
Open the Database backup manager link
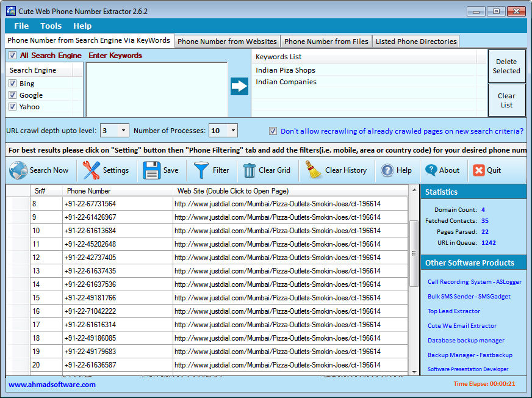click(x=466, y=340)
